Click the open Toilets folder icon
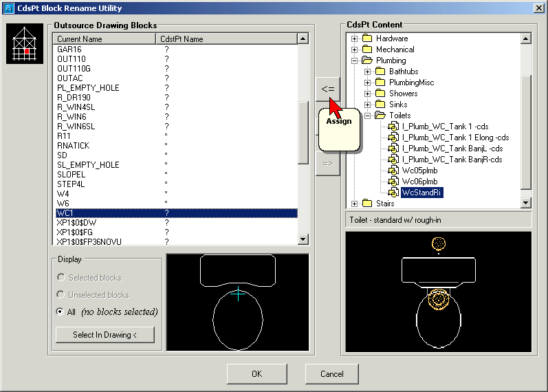The width and height of the screenshot is (548, 392). pos(380,115)
